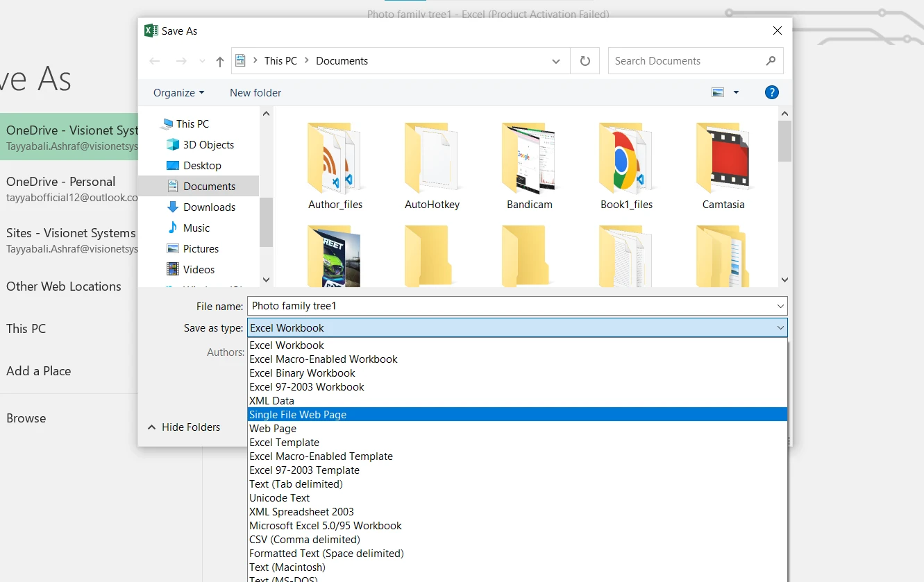Go up one folder level

220,61
